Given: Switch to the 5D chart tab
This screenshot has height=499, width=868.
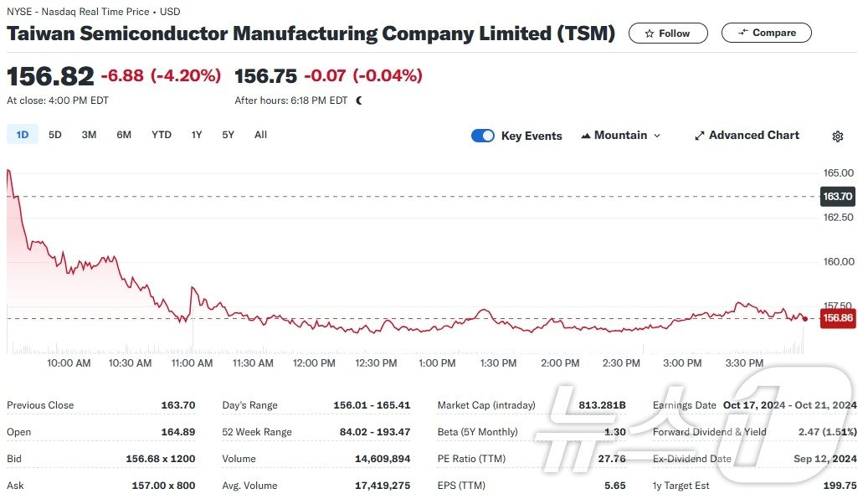Looking at the screenshot, I should (x=54, y=134).
